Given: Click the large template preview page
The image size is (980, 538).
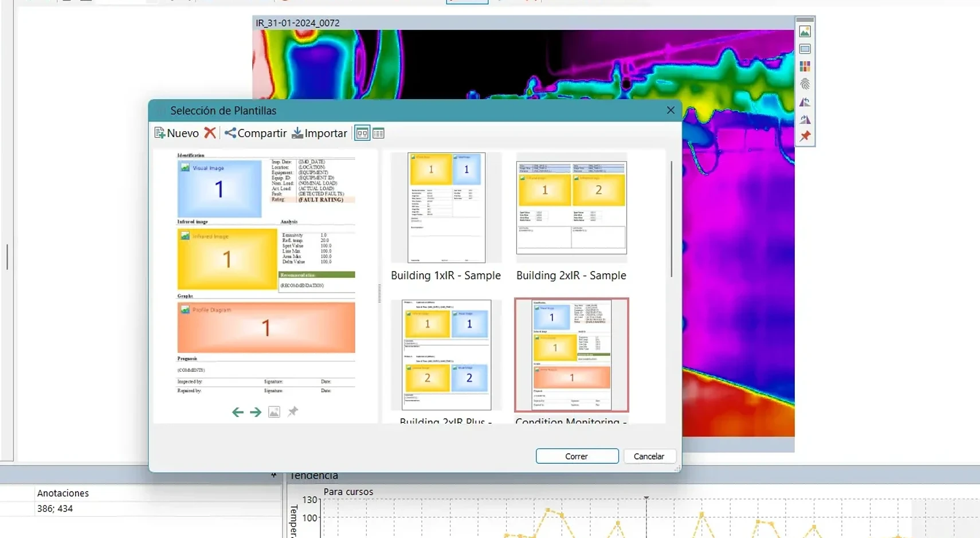Looking at the screenshot, I should (x=266, y=274).
